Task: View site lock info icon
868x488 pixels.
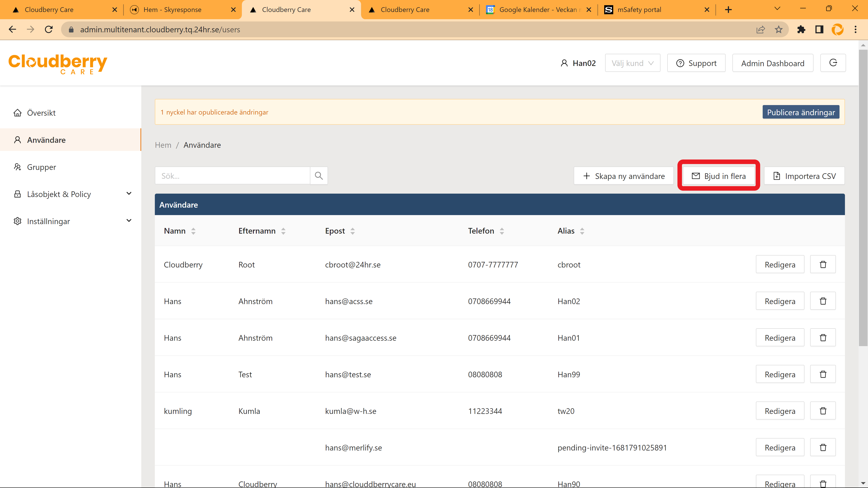Action: pos(71,30)
